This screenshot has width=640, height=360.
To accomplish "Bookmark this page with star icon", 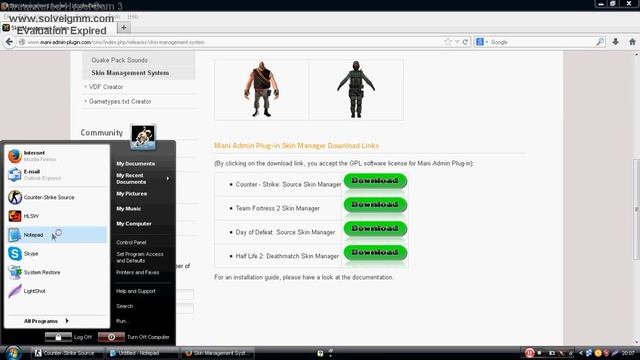I will pos(448,42).
